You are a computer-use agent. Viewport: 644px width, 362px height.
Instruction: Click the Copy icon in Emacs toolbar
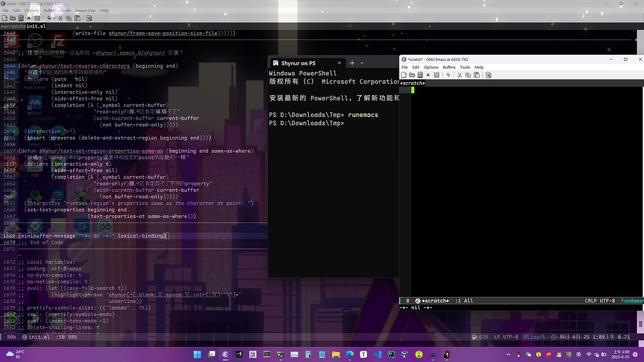468,75
